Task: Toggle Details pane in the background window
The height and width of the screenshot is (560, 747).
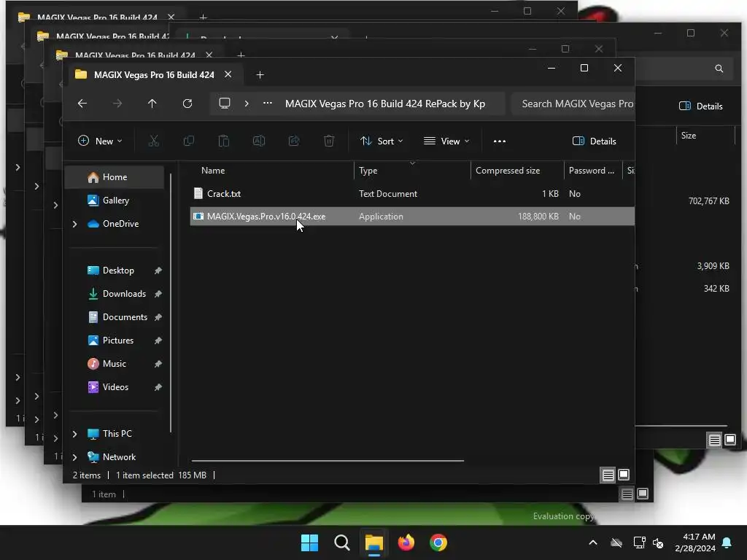Action: (x=701, y=106)
